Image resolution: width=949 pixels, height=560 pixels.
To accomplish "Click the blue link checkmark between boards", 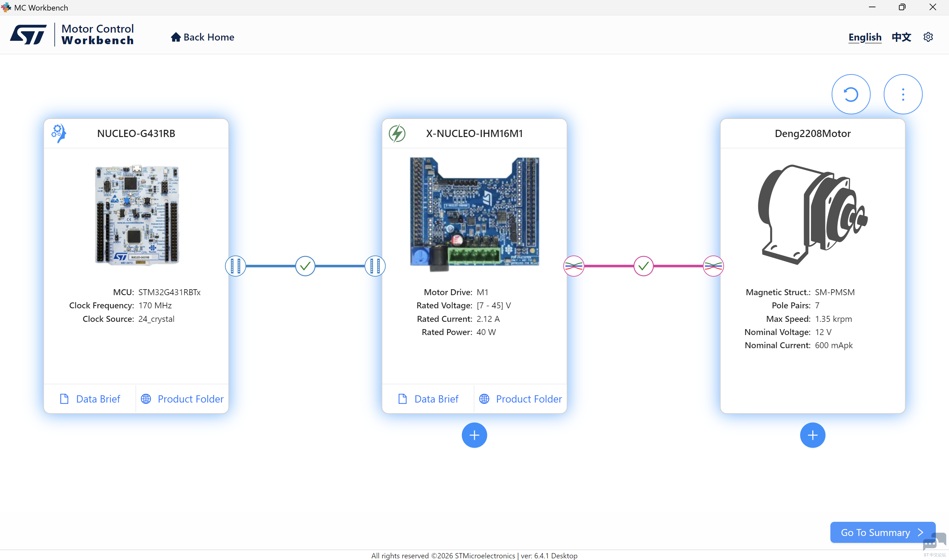I will tap(305, 266).
